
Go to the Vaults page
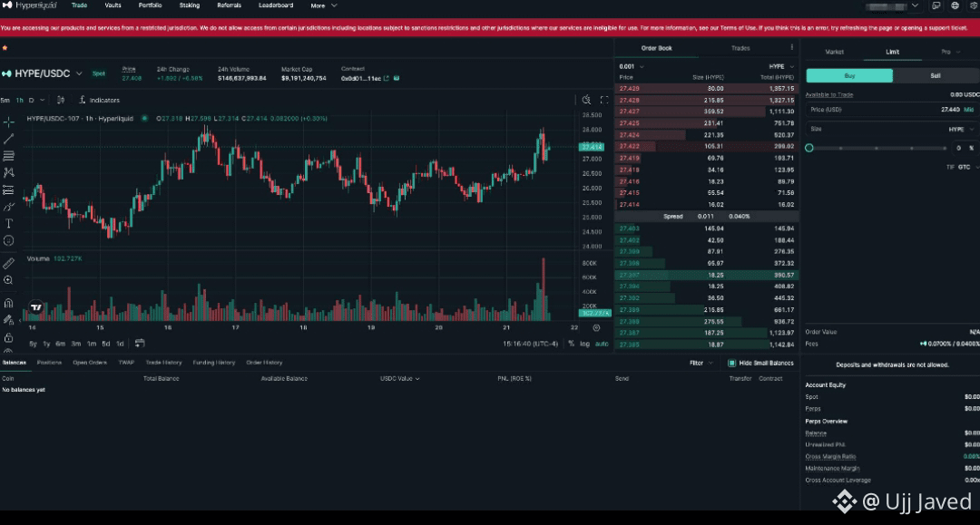[x=113, y=5]
